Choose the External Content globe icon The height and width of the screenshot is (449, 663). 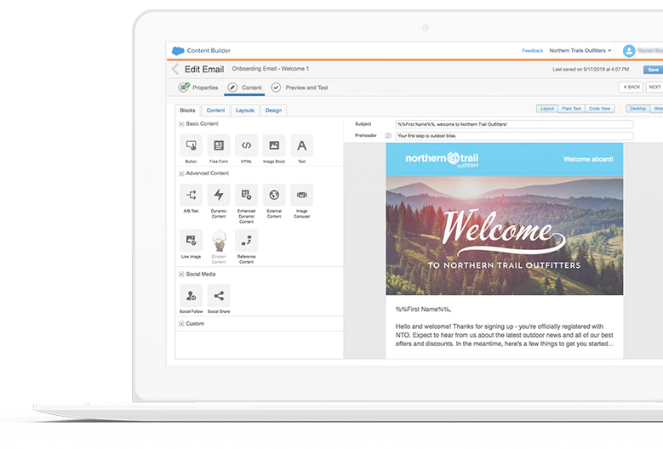click(274, 195)
